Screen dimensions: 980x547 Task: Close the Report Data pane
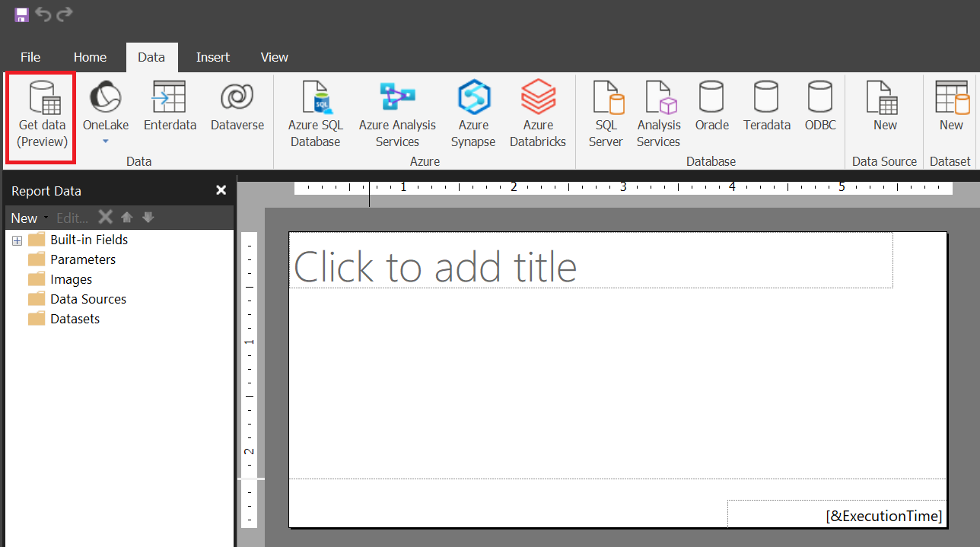point(221,190)
